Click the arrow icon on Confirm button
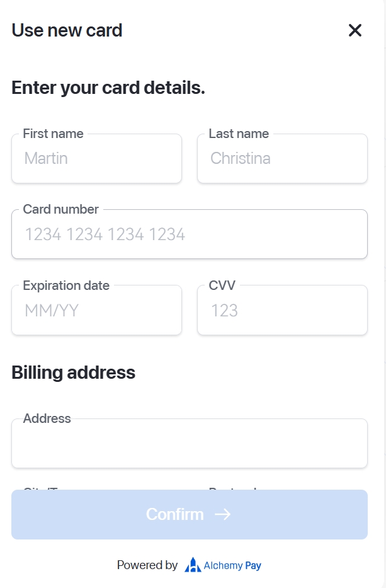 point(222,514)
